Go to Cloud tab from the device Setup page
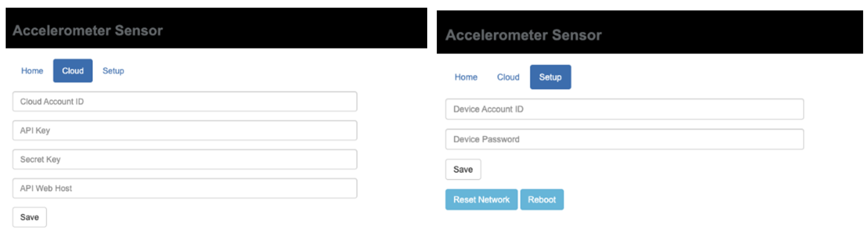 (x=508, y=77)
